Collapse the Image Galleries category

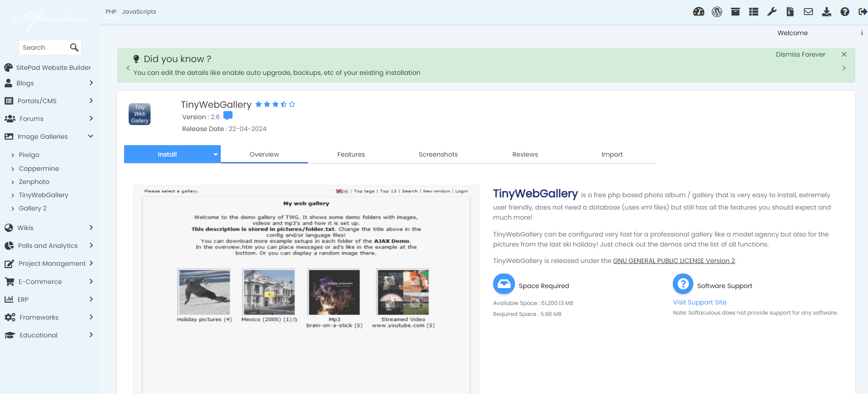point(91,136)
